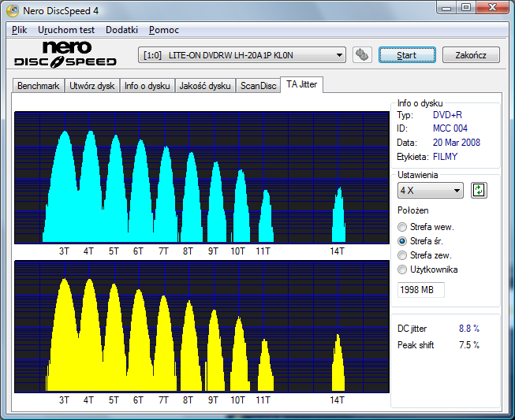Switch to the Jakość dysku tab
The width and height of the screenshot is (515, 420).
point(205,86)
